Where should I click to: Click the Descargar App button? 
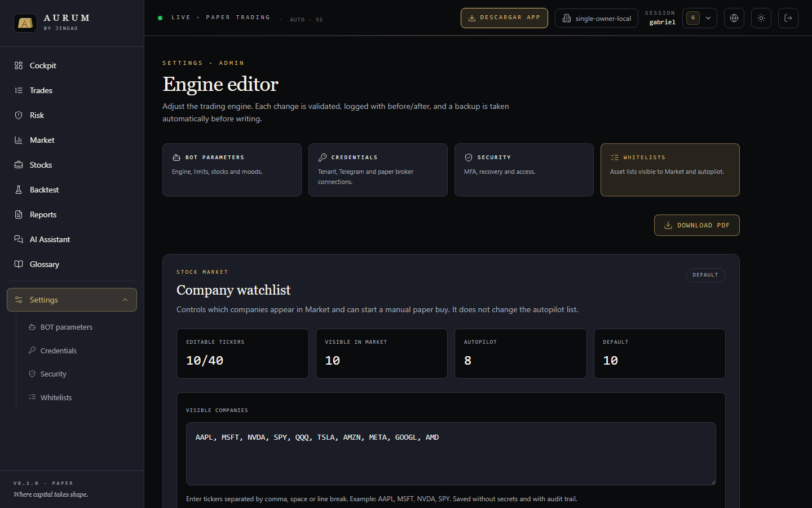point(504,18)
